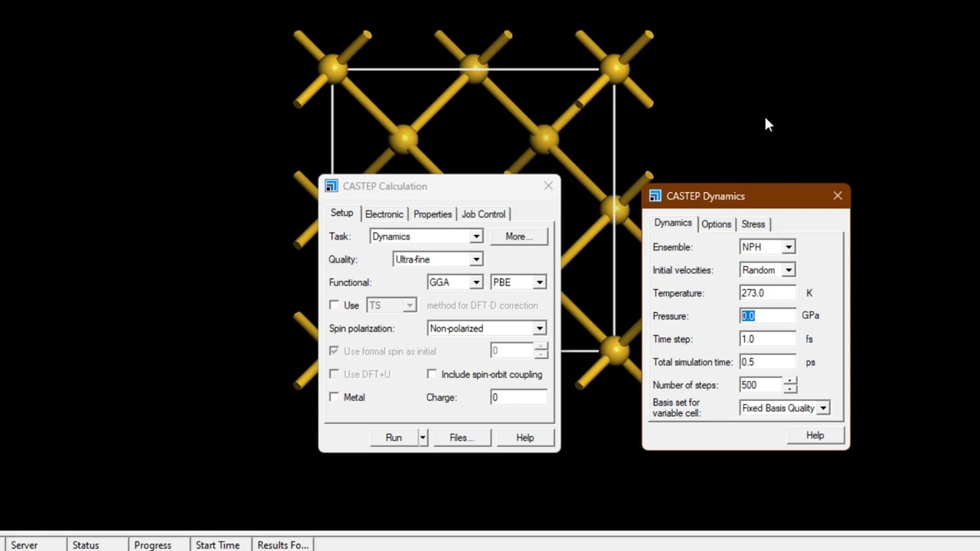Screen dimensions: 980x551
Task: Click the Number of steps field
Action: [762, 385]
